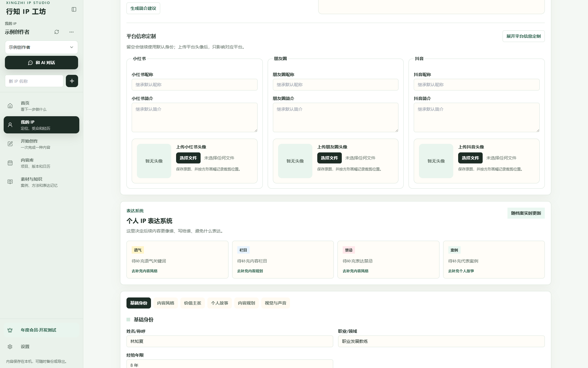
Task: Click the 栏目 tag label
Action: coord(243,250)
